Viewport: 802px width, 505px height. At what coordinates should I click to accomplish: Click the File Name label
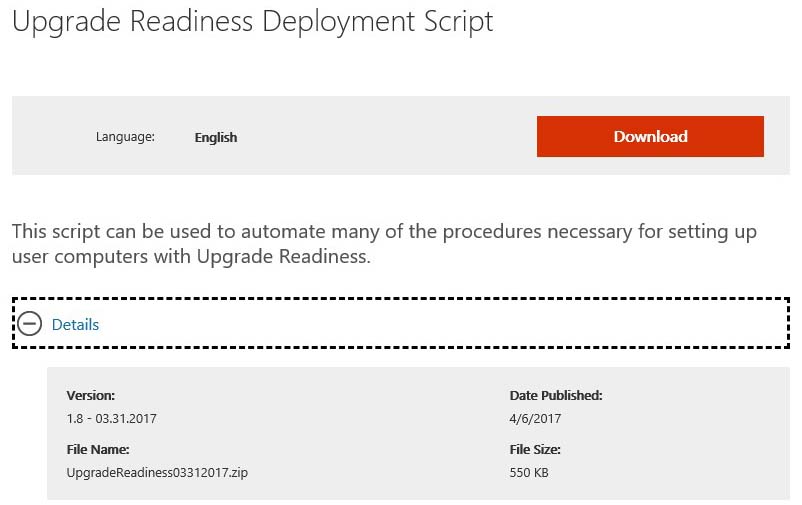tap(98, 449)
